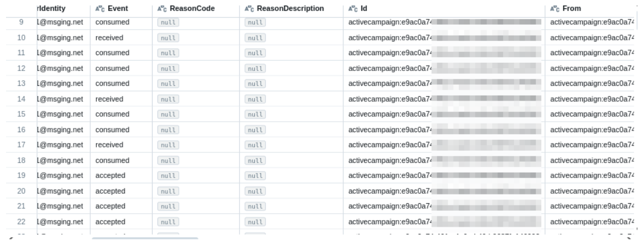The width and height of the screenshot is (644, 242).
Task: Click the From cell in row 21
Action: tap(592, 206)
